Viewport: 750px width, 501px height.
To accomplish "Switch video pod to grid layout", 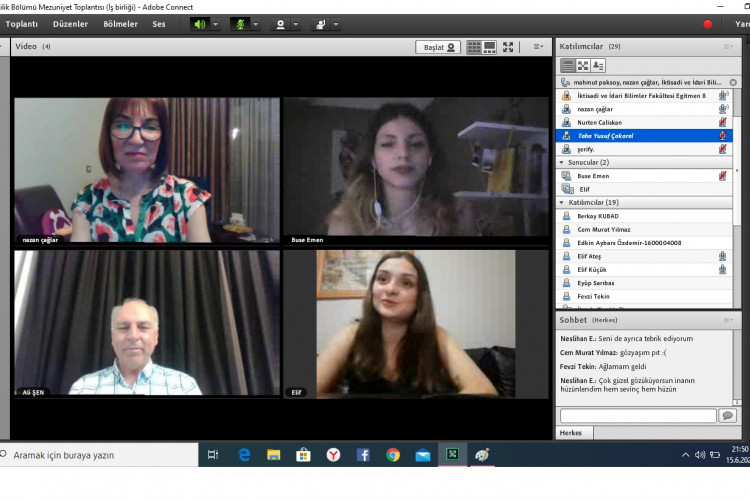I will coord(474,47).
